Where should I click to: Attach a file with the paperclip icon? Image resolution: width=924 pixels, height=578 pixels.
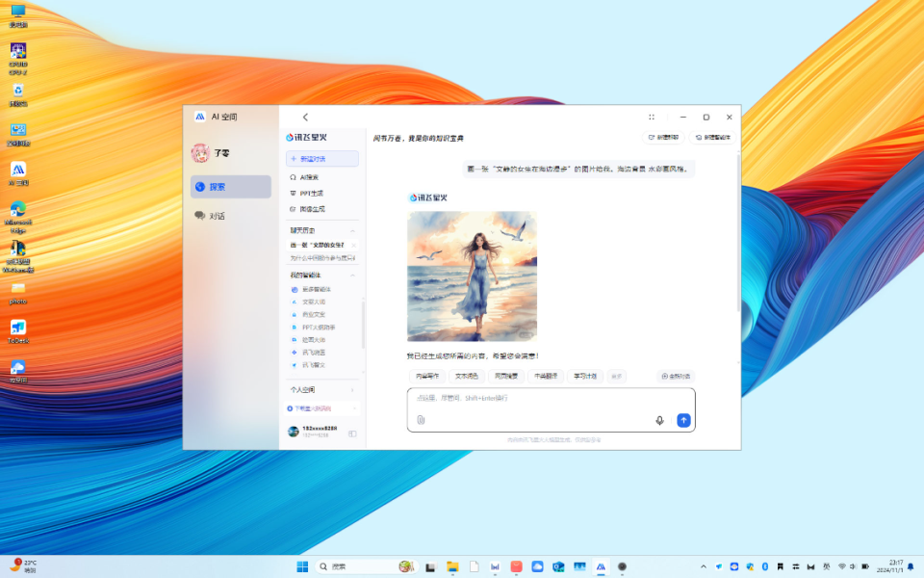pyautogui.click(x=421, y=420)
